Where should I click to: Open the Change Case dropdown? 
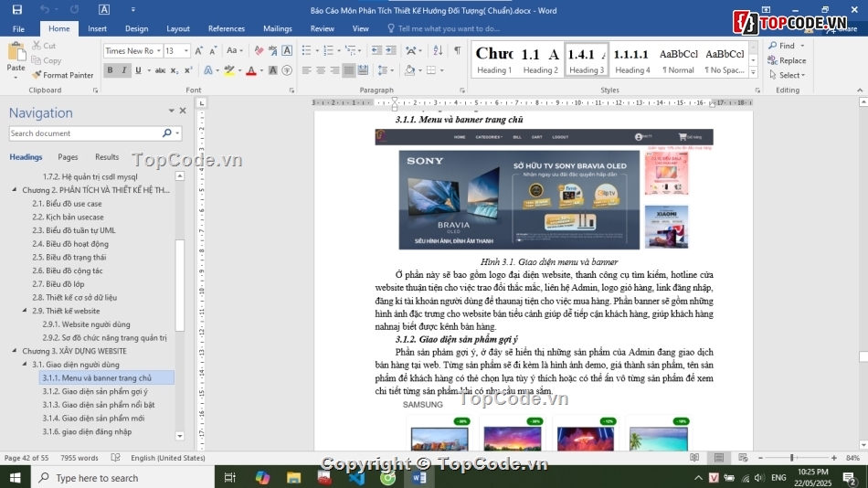click(x=235, y=50)
